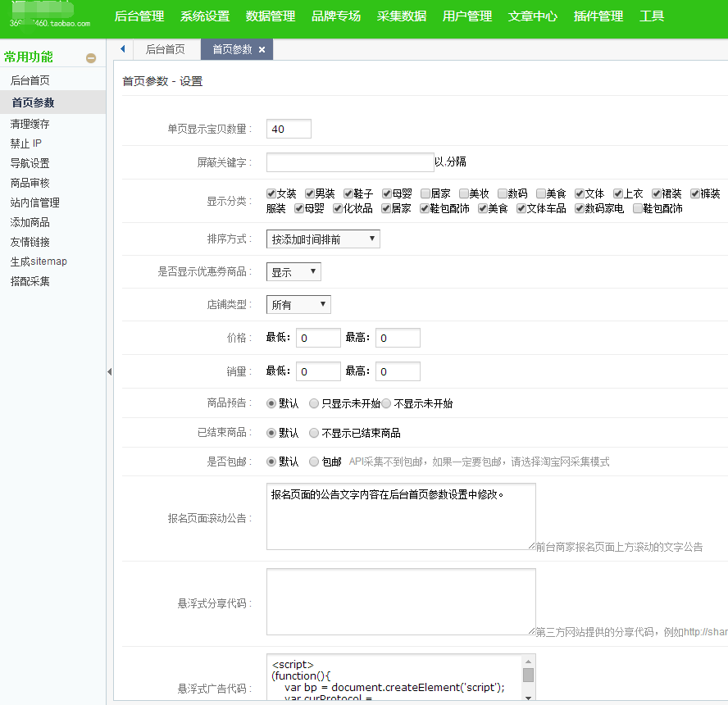The height and width of the screenshot is (705, 728).
Task: Click the sidebar collapse arrow on panel edge
Action: (x=109, y=371)
